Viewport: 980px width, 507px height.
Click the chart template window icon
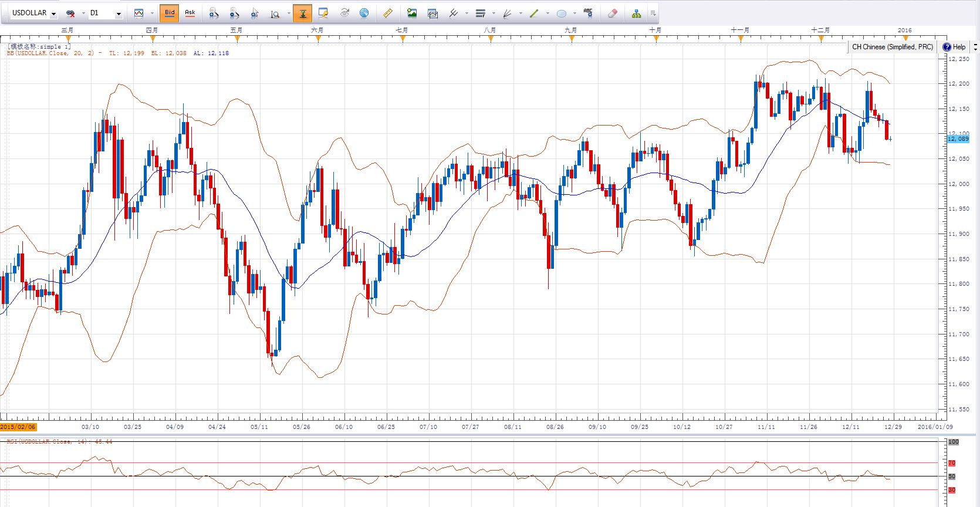tap(433, 13)
